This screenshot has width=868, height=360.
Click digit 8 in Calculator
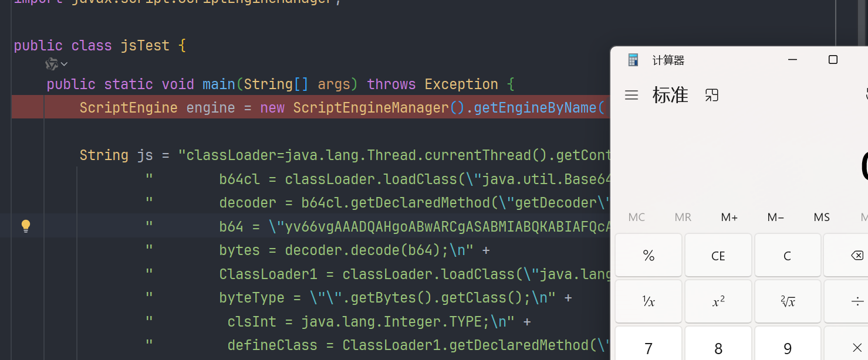pos(718,344)
